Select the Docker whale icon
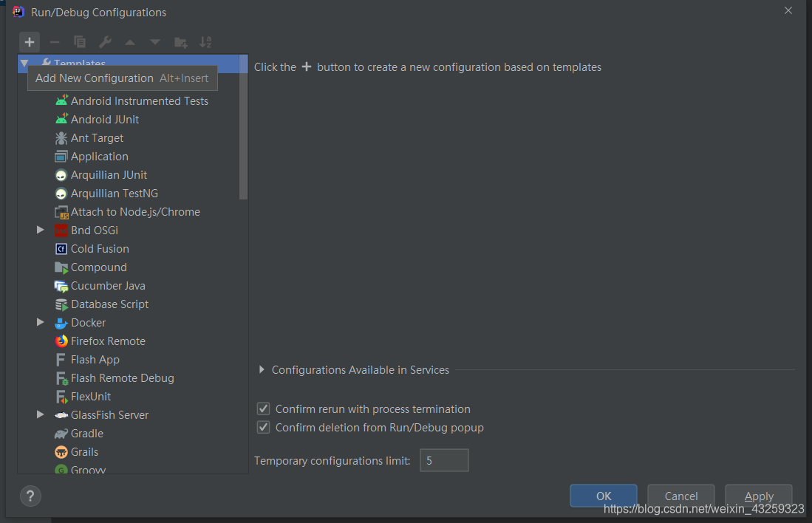Image resolution: width=812 pixels, height=523 pixels. point(61,323)
